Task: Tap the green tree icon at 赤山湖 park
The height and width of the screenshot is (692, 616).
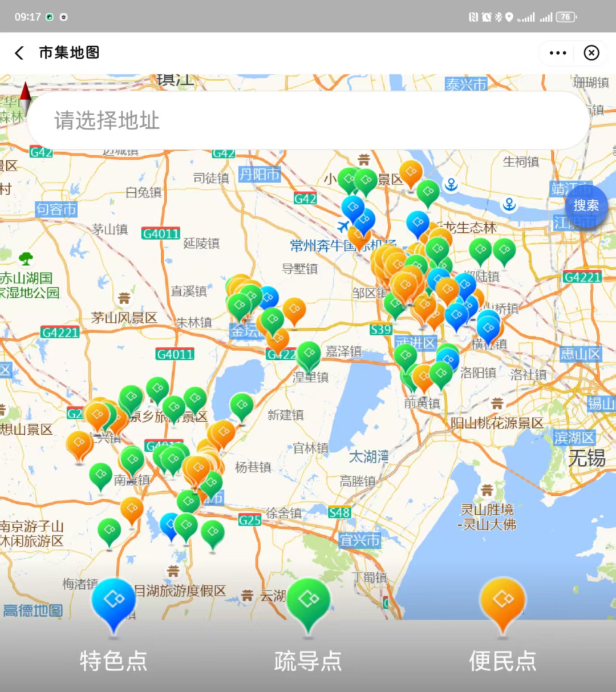Action: tap(26, 258)
